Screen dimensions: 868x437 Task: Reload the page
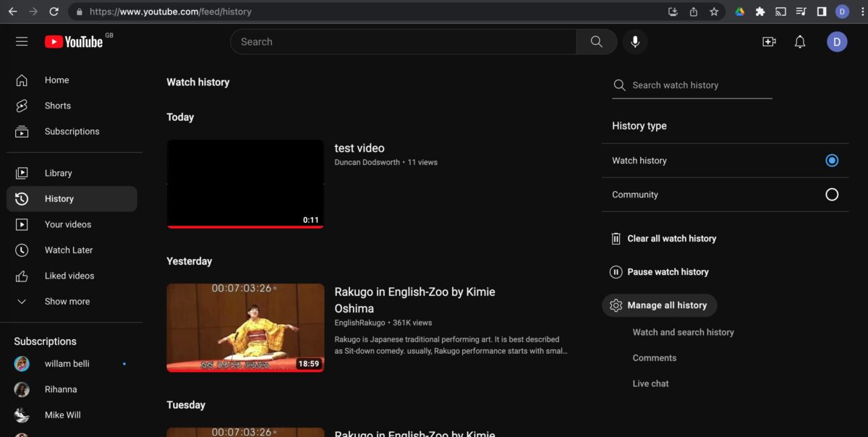click(54, 12)
